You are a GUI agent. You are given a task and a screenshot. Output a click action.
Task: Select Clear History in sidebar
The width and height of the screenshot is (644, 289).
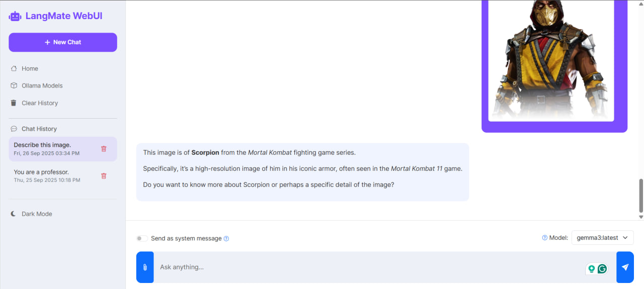[39, 103]
